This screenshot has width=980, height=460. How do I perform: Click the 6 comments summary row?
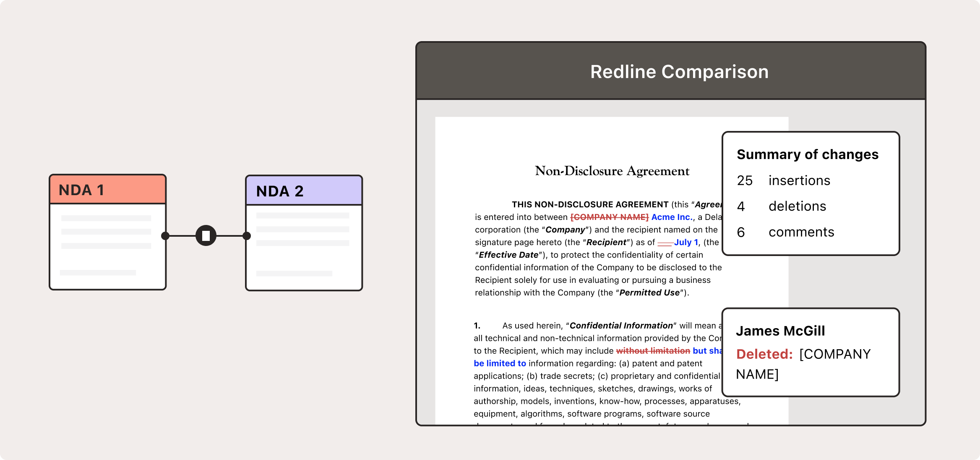(x=786, y=232)
